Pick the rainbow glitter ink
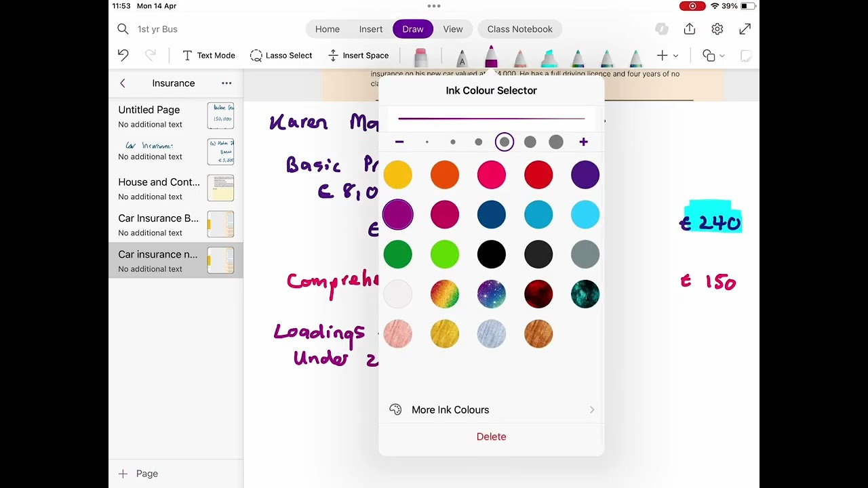868x488 pixels. [445, 294]
